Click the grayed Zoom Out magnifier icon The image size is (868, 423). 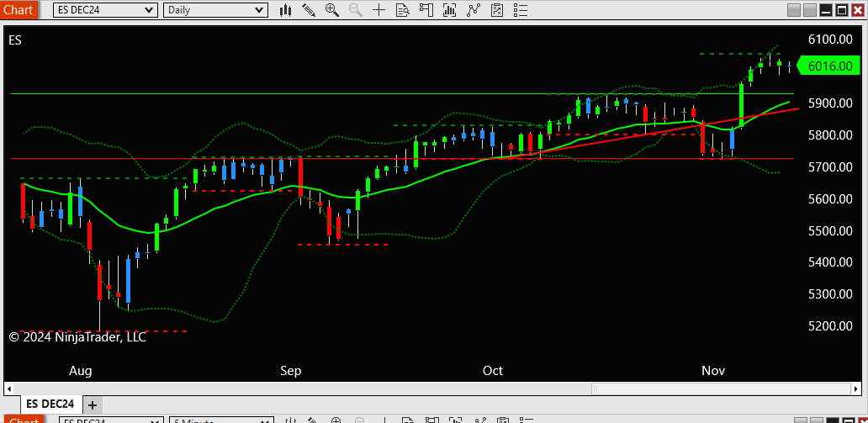click(x=355, y=9)
